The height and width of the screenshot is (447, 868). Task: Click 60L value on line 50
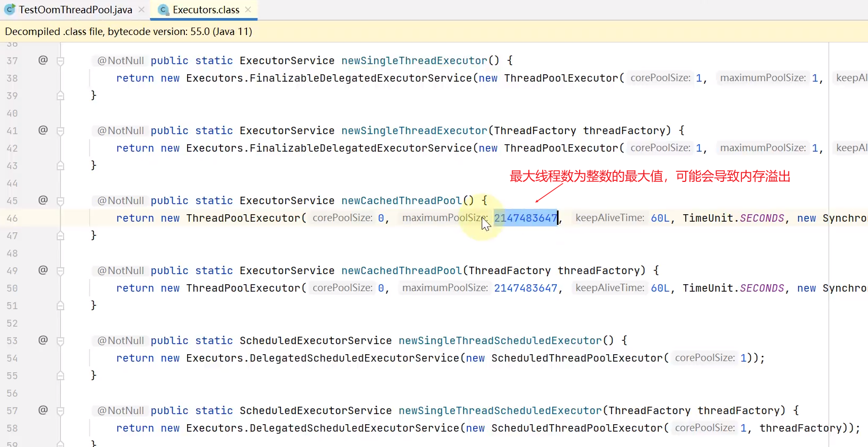point(660,288)
